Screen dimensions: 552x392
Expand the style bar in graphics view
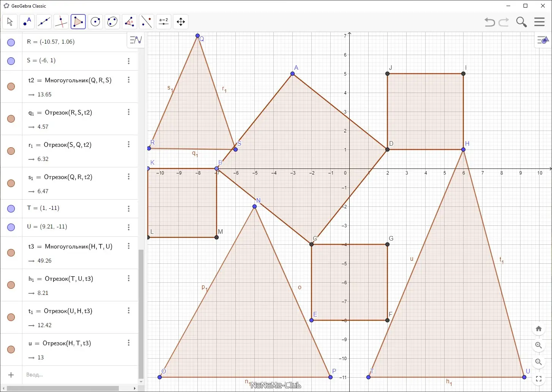tap(543, 39)
